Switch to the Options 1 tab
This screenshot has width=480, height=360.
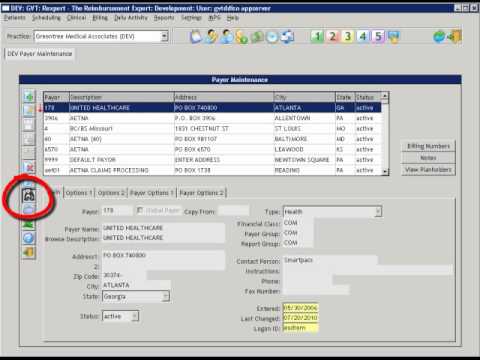click(x=79, y=193)
